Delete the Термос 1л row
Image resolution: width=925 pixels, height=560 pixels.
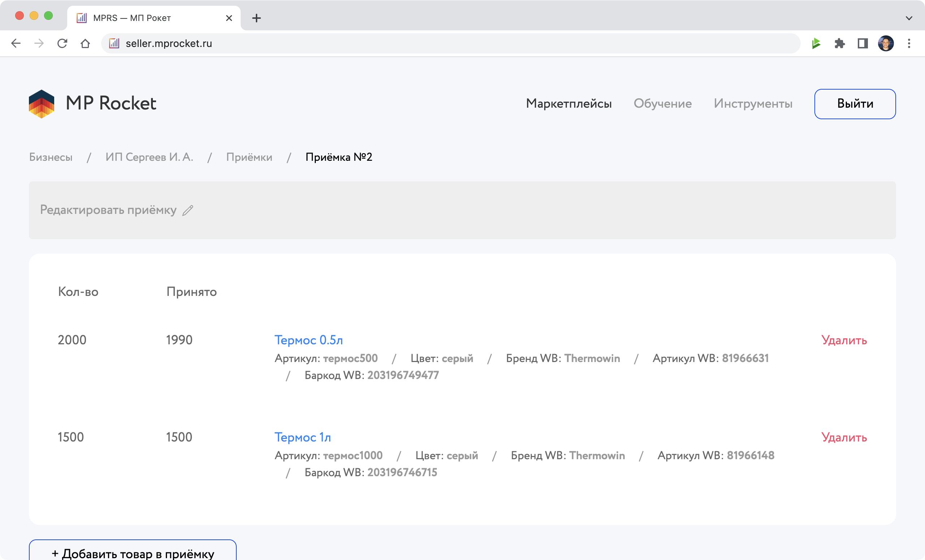tap(844, 437)
